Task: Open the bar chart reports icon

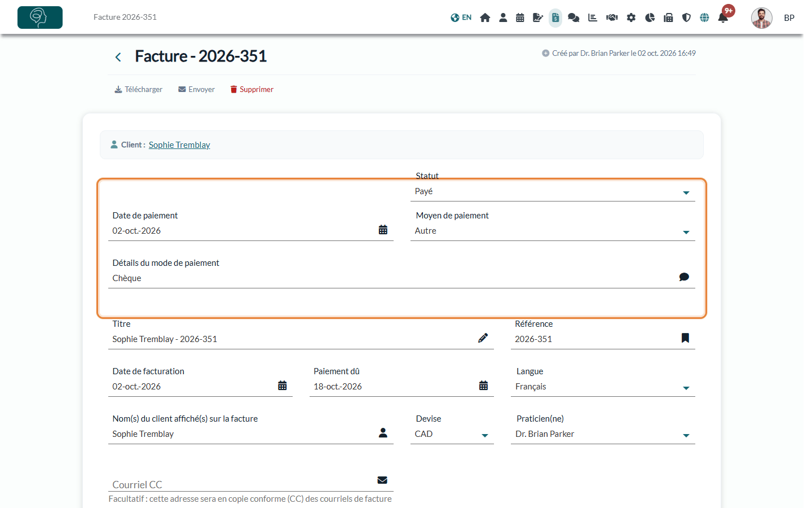Action: [593, 17]
